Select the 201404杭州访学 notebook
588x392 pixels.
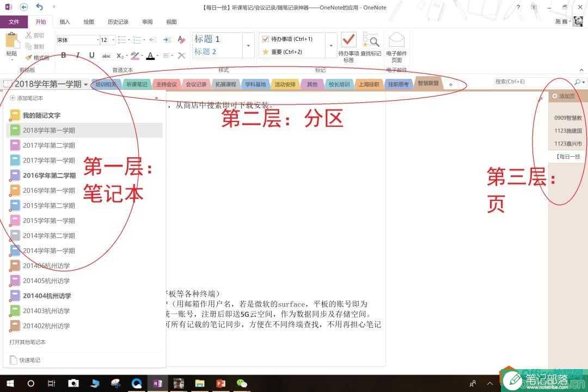(85, 296)
